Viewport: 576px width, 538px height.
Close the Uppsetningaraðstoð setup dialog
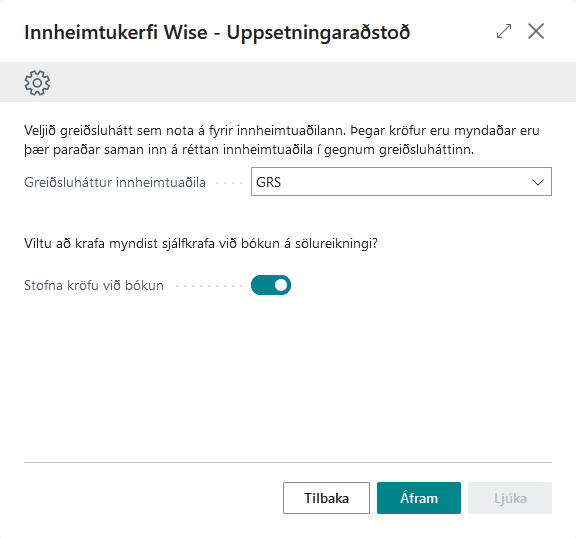pyautogui.click(x=536, y=31)
